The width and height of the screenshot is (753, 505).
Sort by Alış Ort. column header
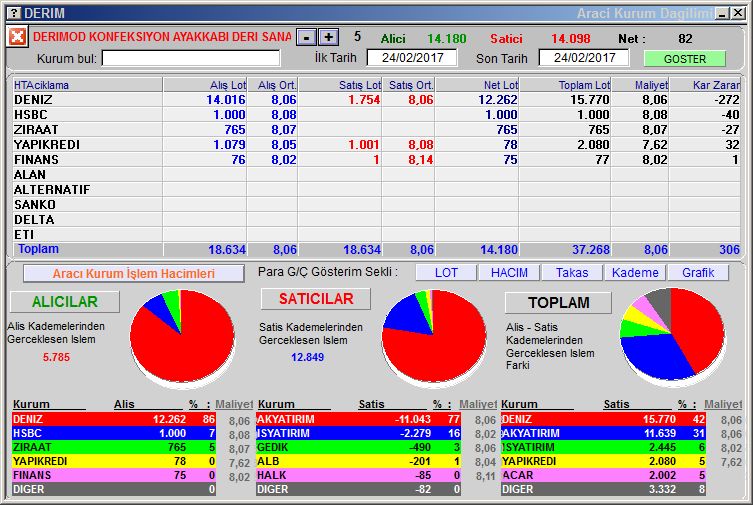(272, 85)
